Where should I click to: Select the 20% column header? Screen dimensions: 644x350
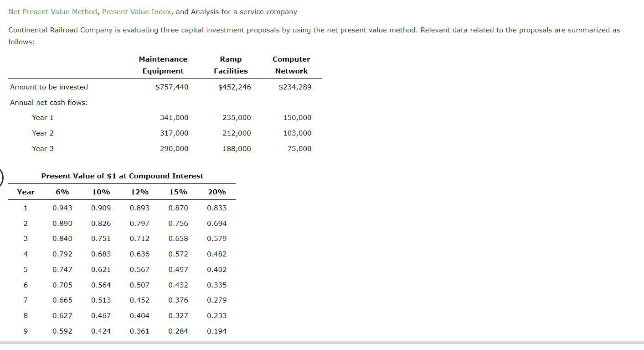217,192
